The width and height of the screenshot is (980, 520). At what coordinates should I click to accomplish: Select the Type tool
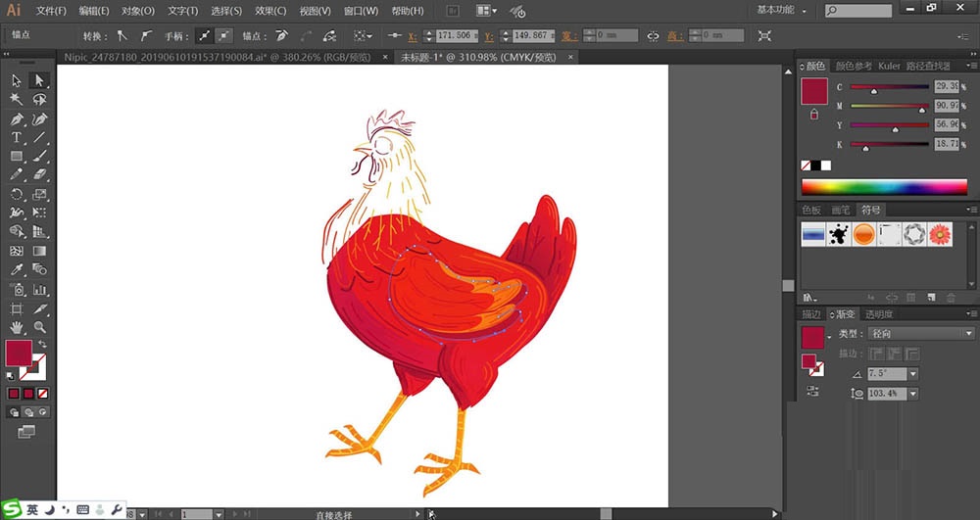[x=17, y=137]
